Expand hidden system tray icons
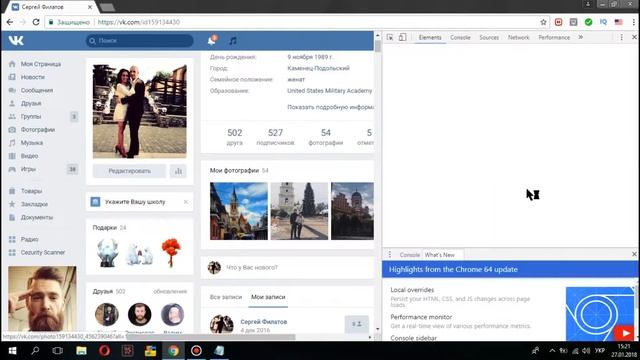 (552, 351)
